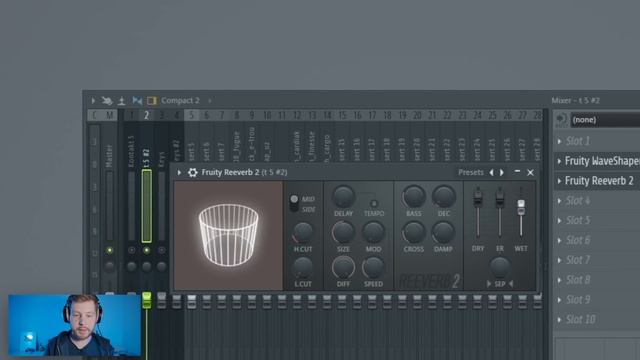Select the M master header cell
This screenshot has height=360, width=640.
[x=109, y=116]
